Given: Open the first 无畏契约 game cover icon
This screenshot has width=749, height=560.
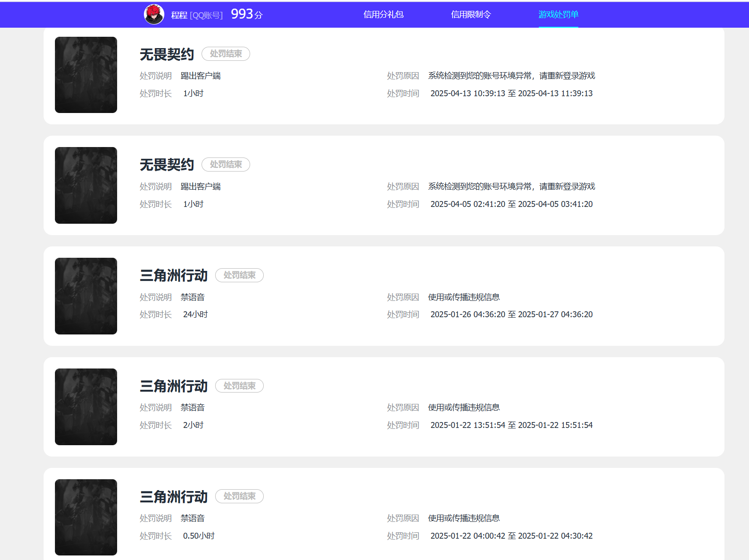Looking at the screenshot, I should 85,74.
